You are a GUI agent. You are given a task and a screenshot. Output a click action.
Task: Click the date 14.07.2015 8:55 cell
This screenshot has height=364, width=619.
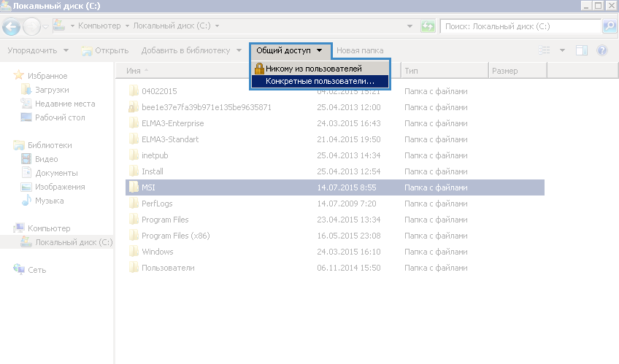coord(347,187)
